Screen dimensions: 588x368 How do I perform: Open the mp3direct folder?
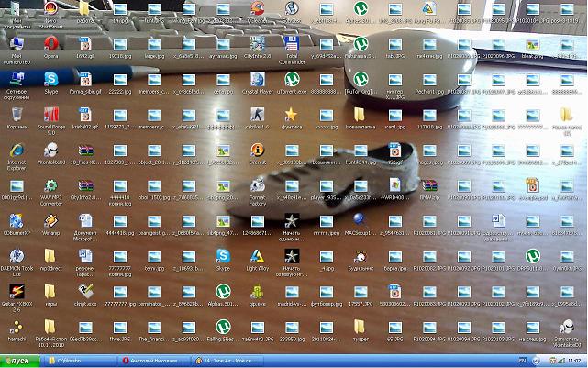tap(51, 256)
